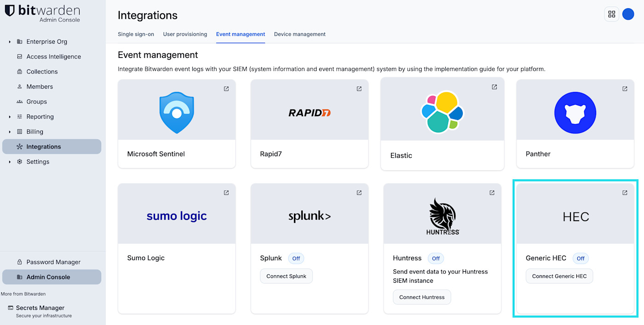Click the Members person icon
The height and width of the screenshot is (325, 644).
19,86
